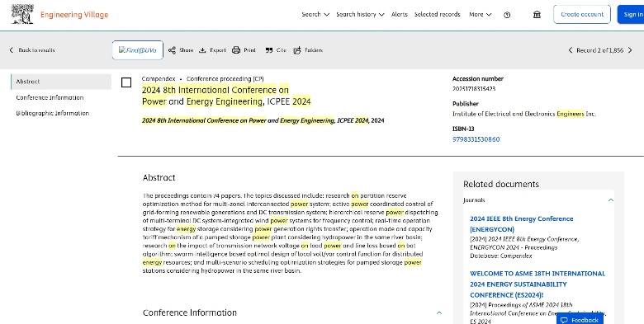Click the Create account button
644x324 pixels.
point(582,14)
